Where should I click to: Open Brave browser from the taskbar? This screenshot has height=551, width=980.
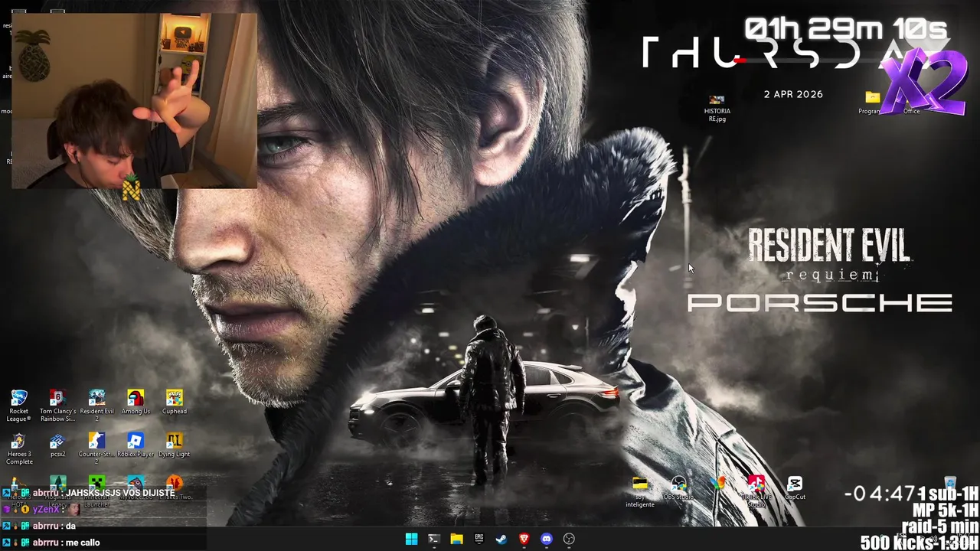524,539
